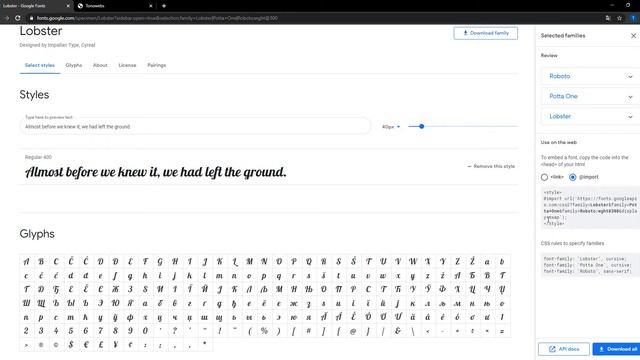Select the <link> embed radio option
This screenshot has width=640, height=360.
point(544,177)
